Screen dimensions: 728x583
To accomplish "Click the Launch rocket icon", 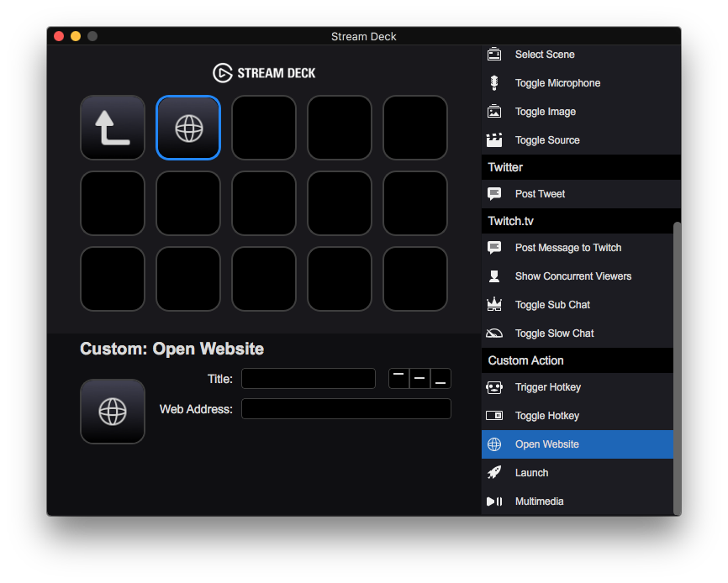I will pyautogui.click(x=494, y=472).
